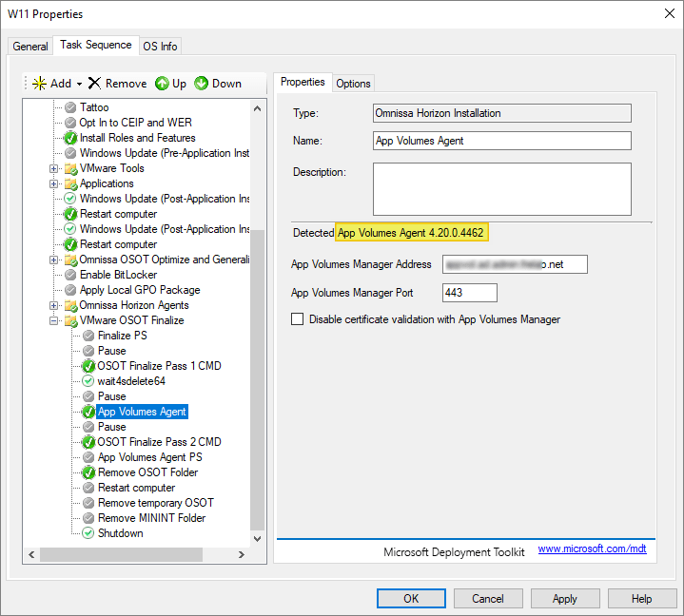
Task: Click the green Up arrow icon
Action: pyautogui.click(x=162, y=84)
